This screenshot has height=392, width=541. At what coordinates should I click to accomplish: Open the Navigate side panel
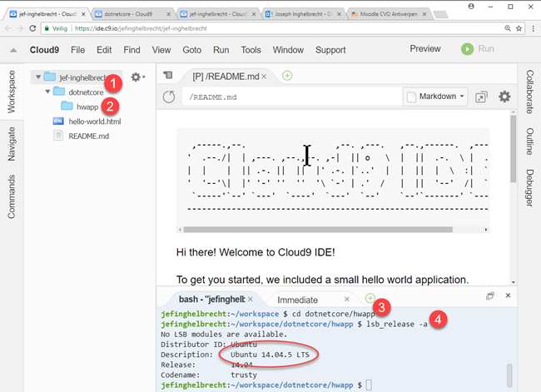tap(12, 144)
